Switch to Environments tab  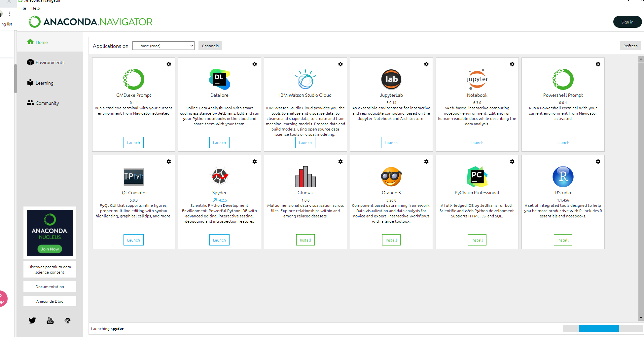[x=50, y=62]
